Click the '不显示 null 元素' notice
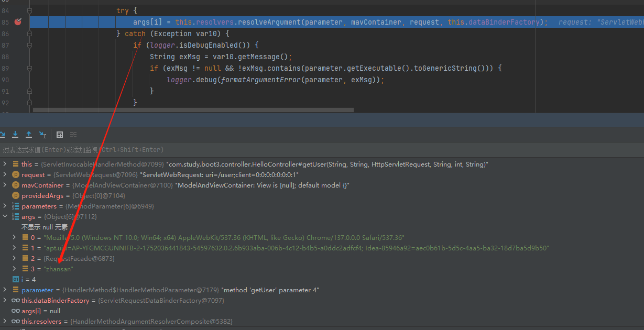Image resolution: width=644 pixels, height=330 pixels. [x=45, y=227]
